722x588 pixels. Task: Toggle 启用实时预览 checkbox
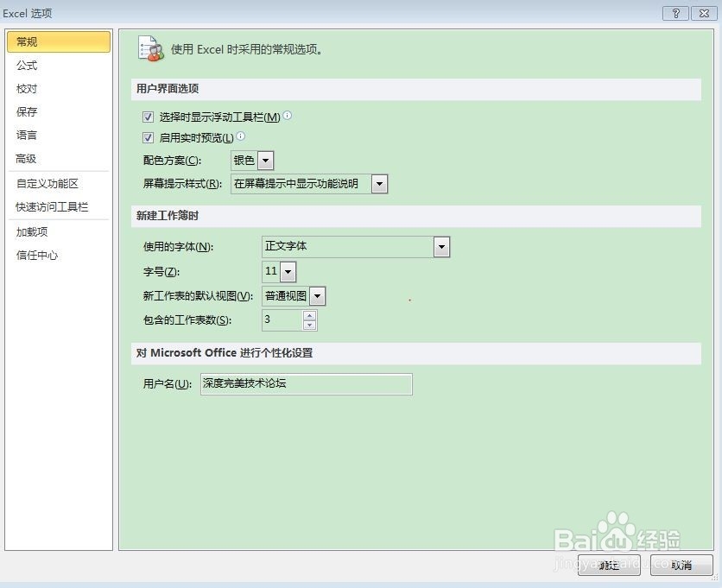point(148,137)
